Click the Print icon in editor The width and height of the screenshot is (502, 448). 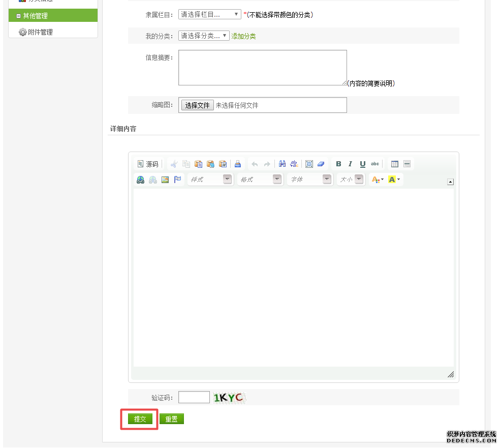coord(237,164)
